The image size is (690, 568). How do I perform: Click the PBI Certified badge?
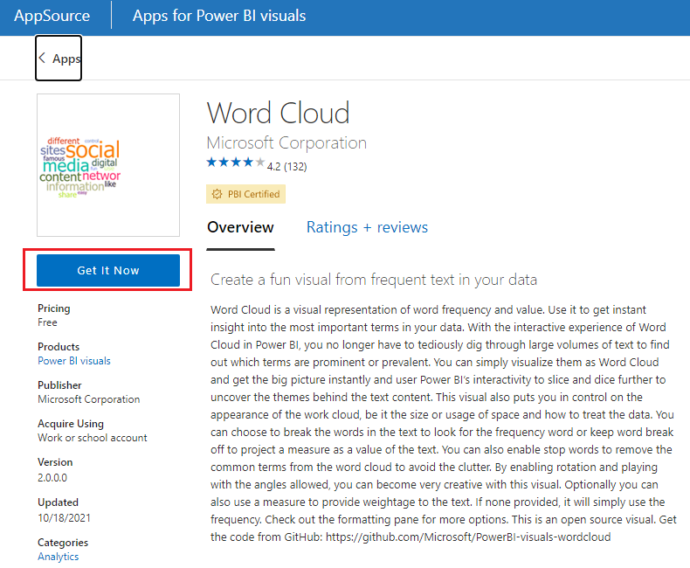point(246,194)
